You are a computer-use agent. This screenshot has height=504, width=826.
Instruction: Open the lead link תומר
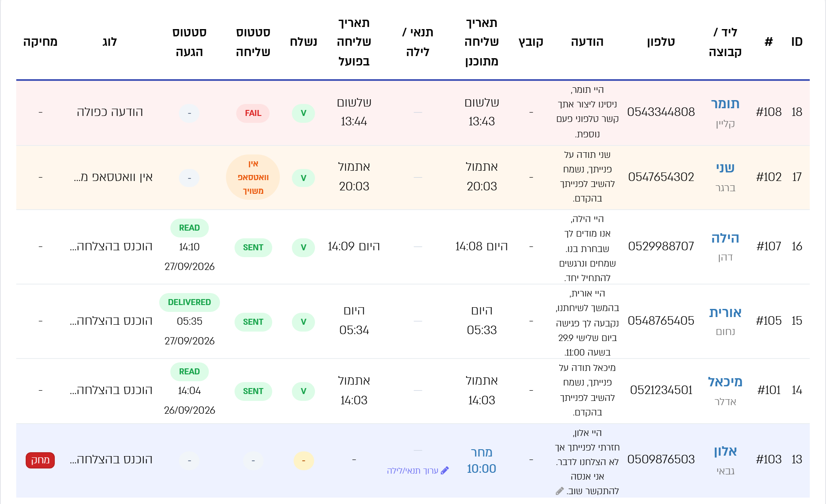coord(725,104)
